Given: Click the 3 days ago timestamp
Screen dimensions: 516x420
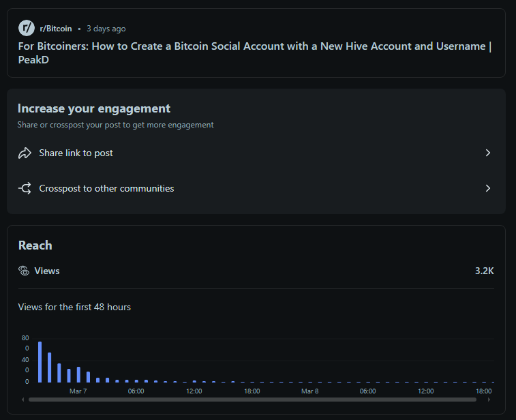Looking at the screenshot, I should [x=106, y=29].
